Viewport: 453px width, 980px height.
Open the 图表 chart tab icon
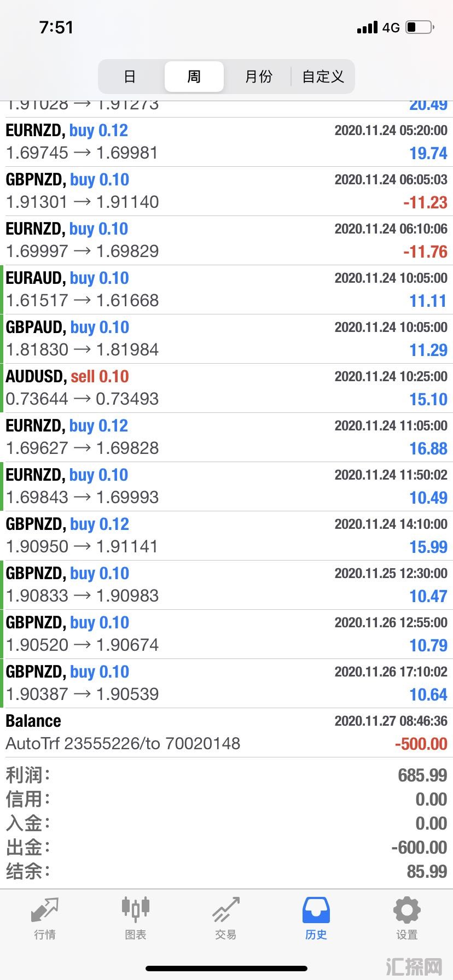click(135, 908)
